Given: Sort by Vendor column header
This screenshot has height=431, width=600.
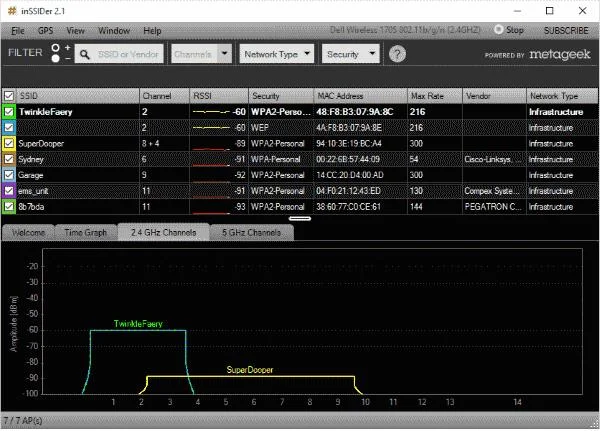Looking at the screenshot, I should 494,96.
